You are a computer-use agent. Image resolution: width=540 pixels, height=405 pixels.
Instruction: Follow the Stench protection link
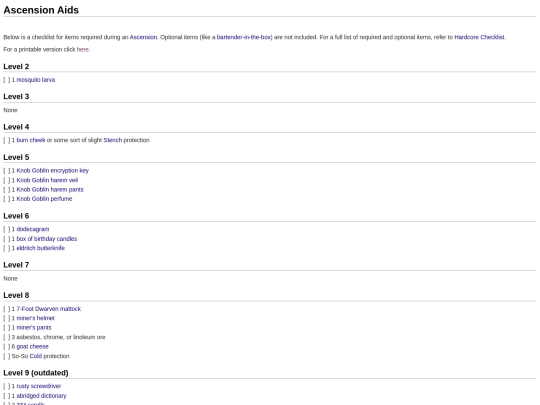click(113, 140)
